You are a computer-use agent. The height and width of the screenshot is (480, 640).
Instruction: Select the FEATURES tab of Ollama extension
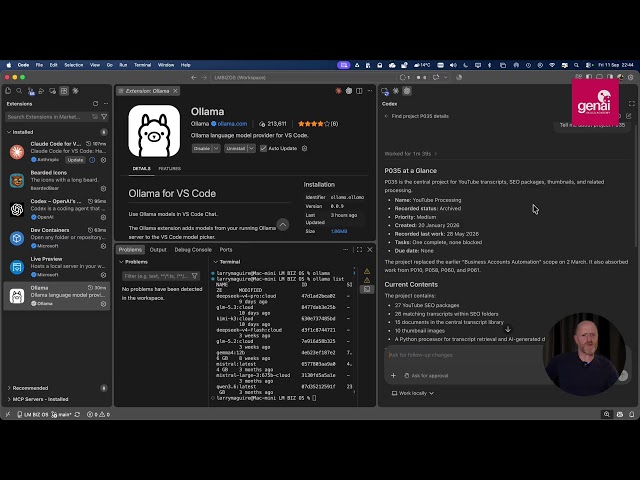click(x=169, y=169)
